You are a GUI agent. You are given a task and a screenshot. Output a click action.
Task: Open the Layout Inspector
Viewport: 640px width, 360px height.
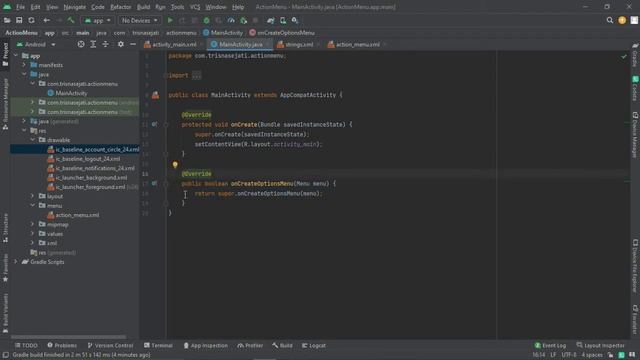click(x=600, y=345)
